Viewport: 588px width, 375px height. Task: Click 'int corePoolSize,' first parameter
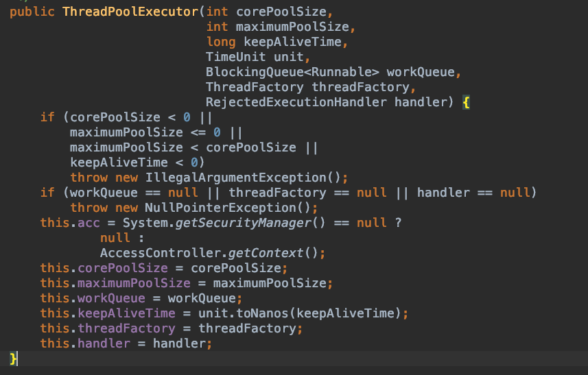pos(269,12)
